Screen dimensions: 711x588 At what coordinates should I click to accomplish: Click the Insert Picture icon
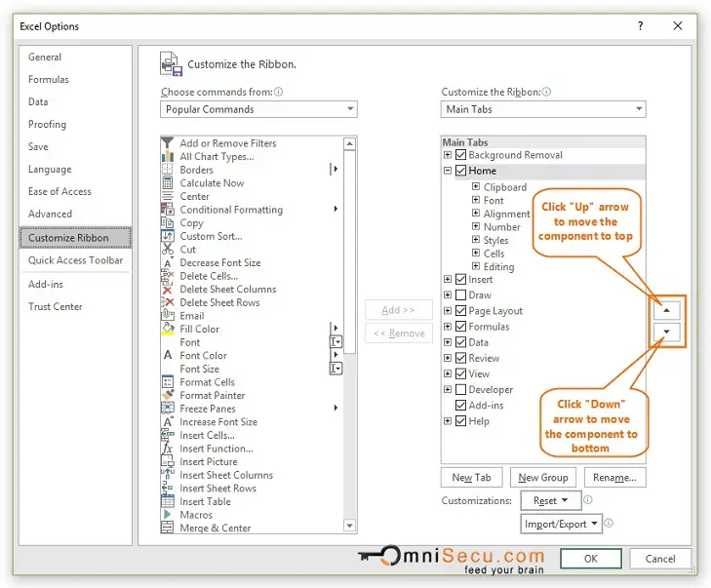[x=168, y=461]
